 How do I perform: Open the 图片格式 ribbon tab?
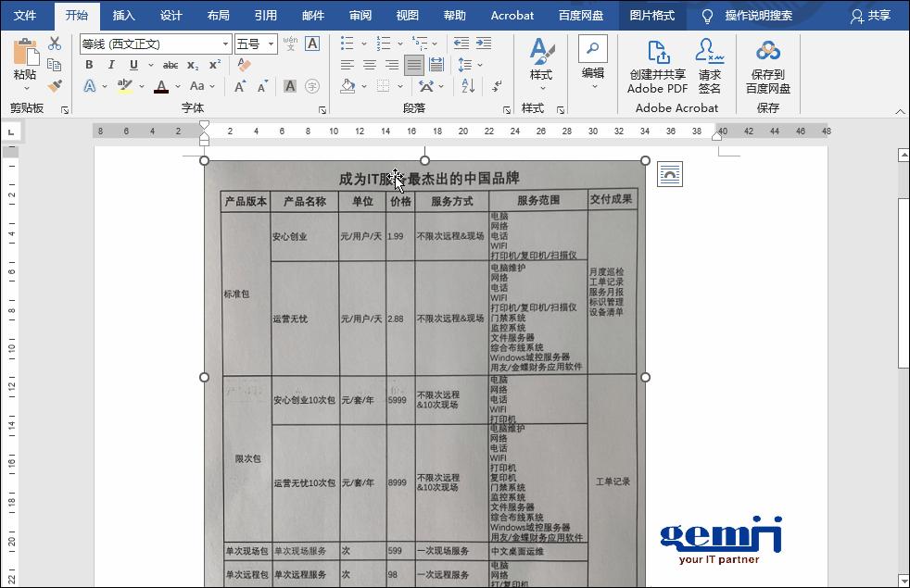[654, 15]
